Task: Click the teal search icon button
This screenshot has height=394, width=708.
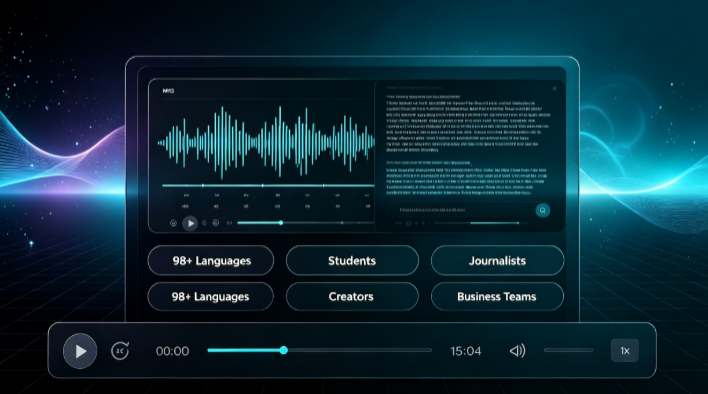Action: click(x=543, y=210)
